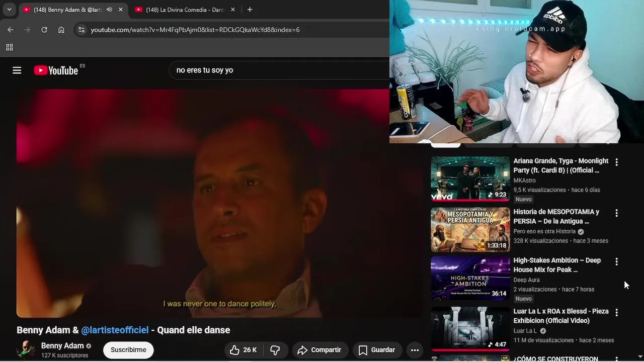Open High-Stakes Ambition Deep House Mix title

(557, 265)
